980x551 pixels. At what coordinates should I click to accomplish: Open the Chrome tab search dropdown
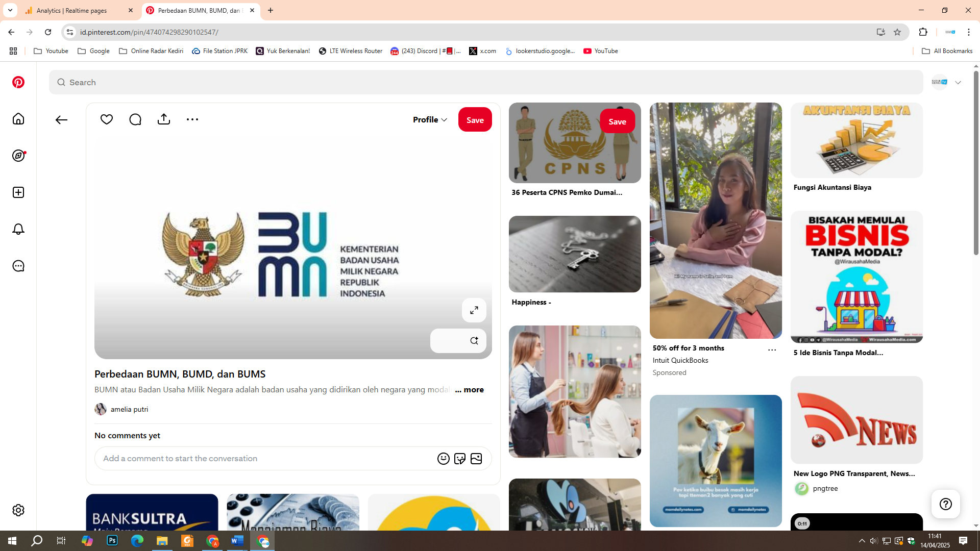click(10, 10)
